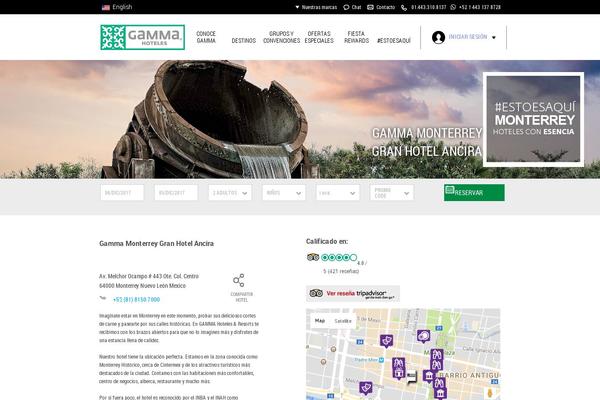Click the TripAdvisor green rating bubbles

click(339, 258)
